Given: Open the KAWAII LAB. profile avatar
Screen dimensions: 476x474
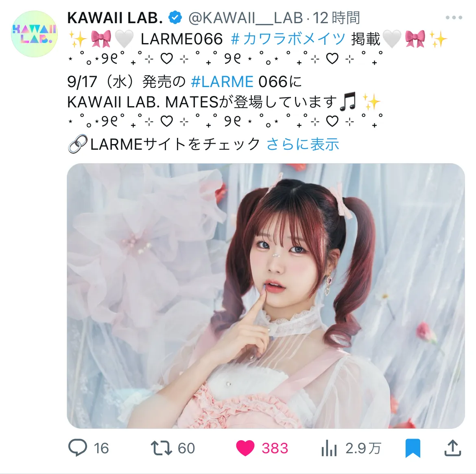Looking at the screenshot, I should pos(34,34).
